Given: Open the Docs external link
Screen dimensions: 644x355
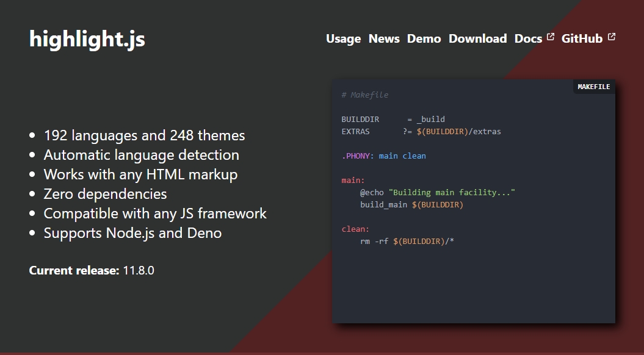Looking at the screenshot, I should tap(528, 38).
